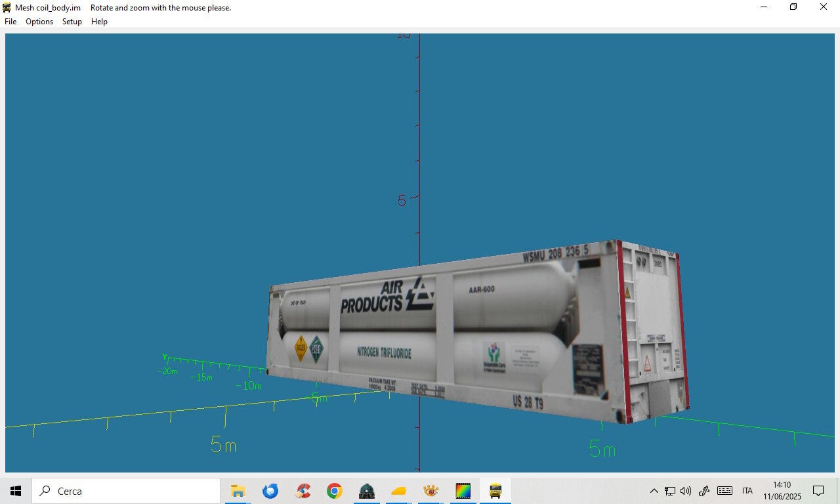840x504 pixels.
Task: Click the mesh viewer app icon in title bar
Action: [x=7, y=7]
